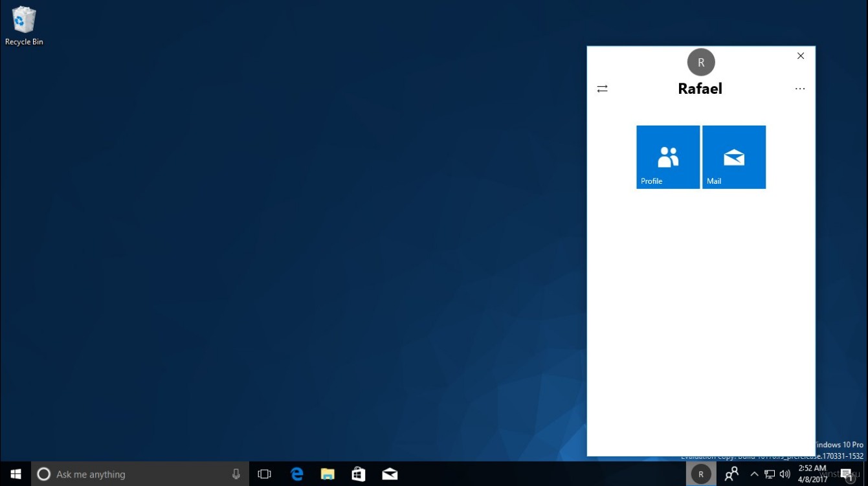This screenshot has height=486, width=868.
Task: Click the pinned Rafael contact on taskbar
Action: click(x=701, y=474)
